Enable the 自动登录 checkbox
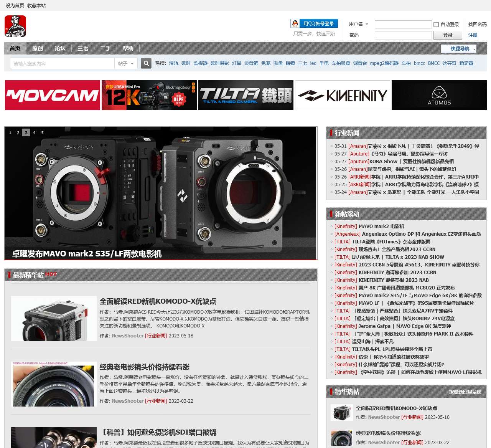This screenshot has width=491, height=448. tap(436, 25)
